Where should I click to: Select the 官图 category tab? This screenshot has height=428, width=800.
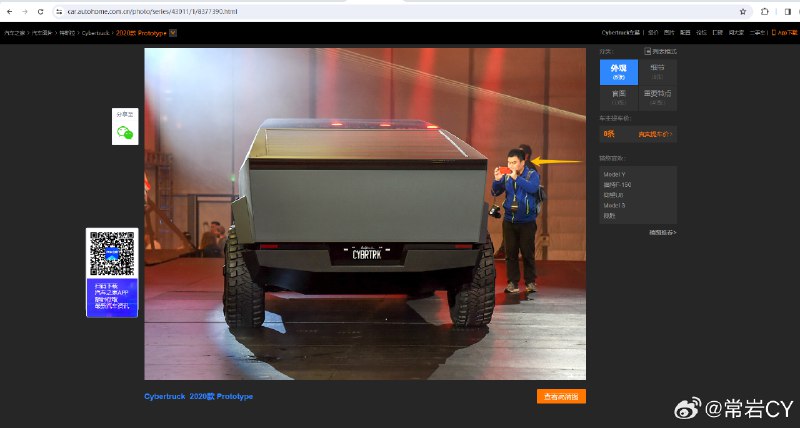coord(619,98)
